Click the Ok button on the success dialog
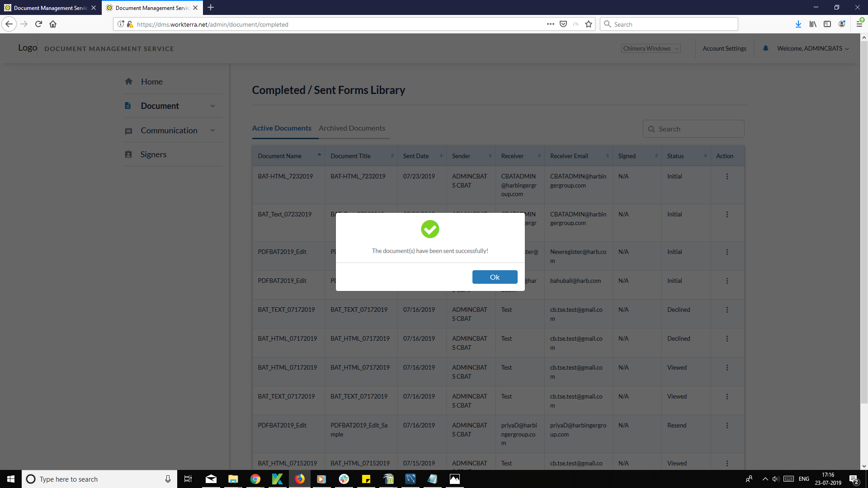Viewport: 868px width, 488px height. click(495, 277)
